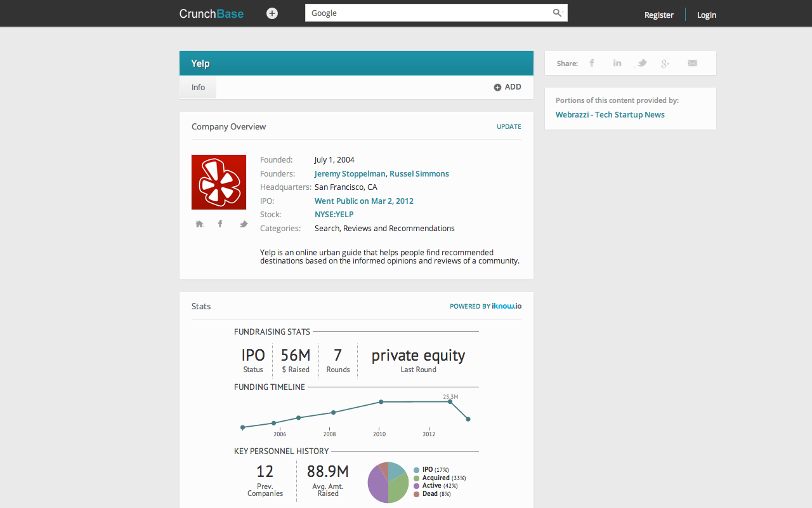Click the purple Active pie slice

point(377,484)
